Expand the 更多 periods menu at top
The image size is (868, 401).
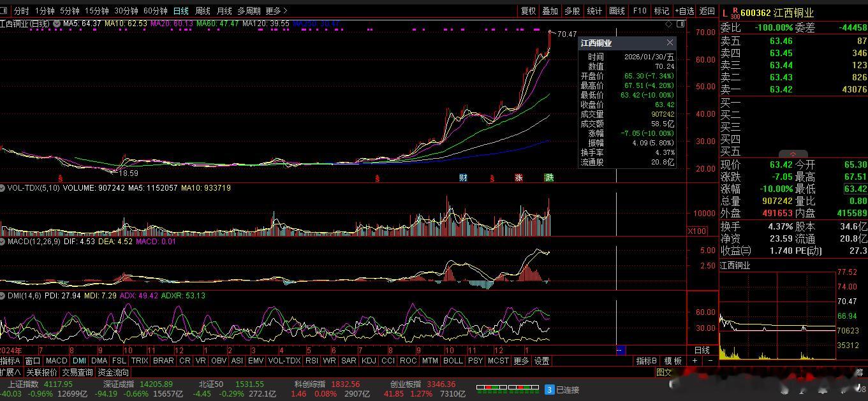276,11
